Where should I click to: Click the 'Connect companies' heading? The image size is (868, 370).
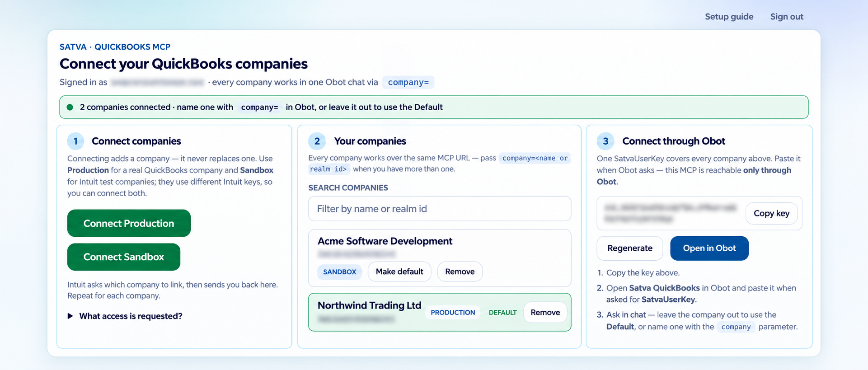136,141
